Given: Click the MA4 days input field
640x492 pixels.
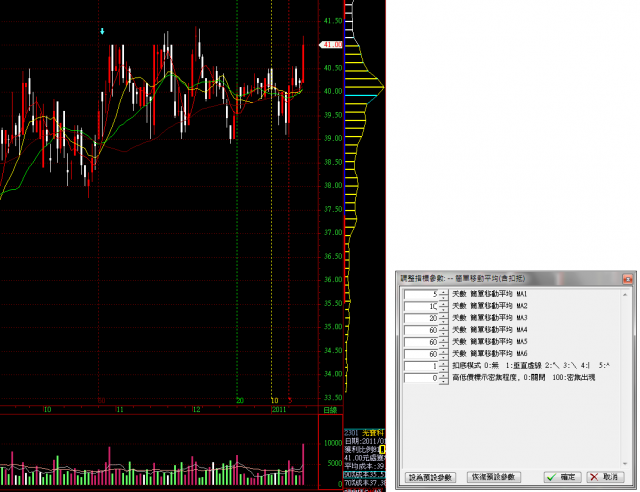Looking at the screenshot, I should 422,330.
